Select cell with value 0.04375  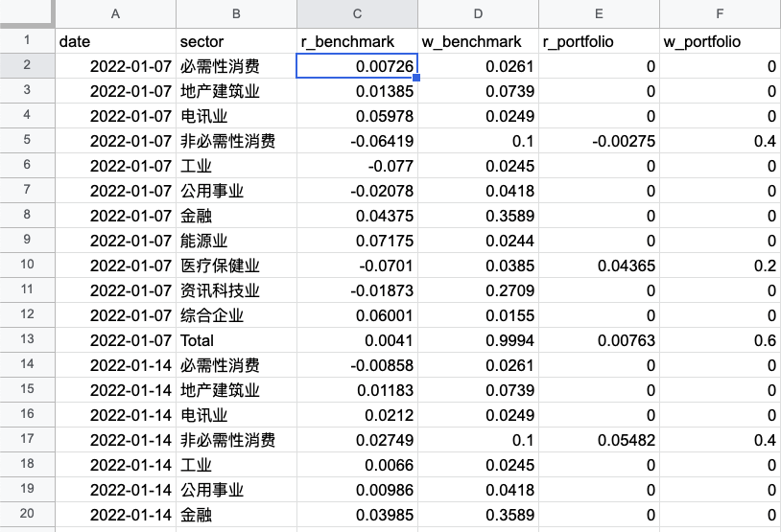(x=357, y=216)
